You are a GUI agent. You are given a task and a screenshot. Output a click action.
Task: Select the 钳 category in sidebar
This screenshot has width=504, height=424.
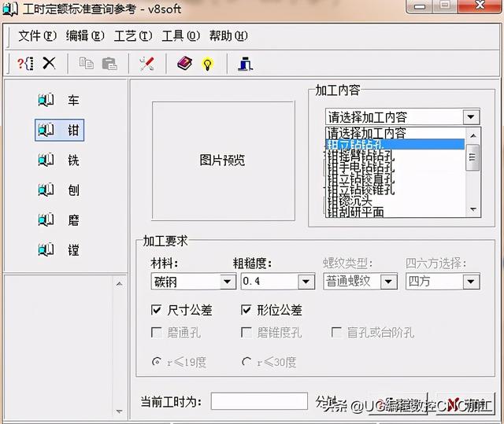tap(60, 130)
